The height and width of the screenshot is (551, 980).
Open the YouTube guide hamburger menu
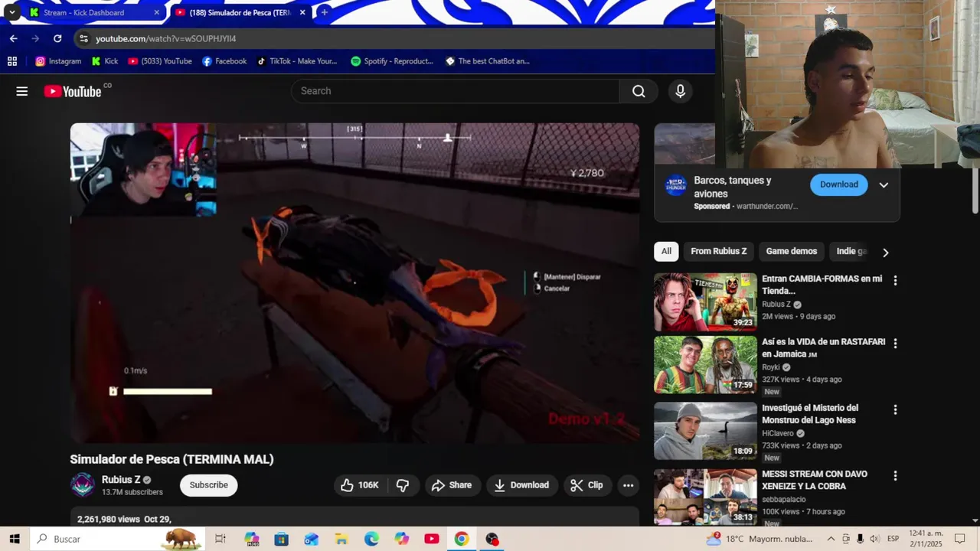(x=22, y=91)
